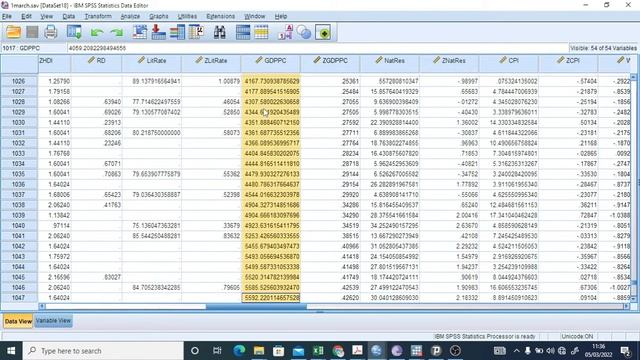The image size is (640, 360).
Task: Select the RD column header
Action: pyautogui.click(x=96, y=60)
